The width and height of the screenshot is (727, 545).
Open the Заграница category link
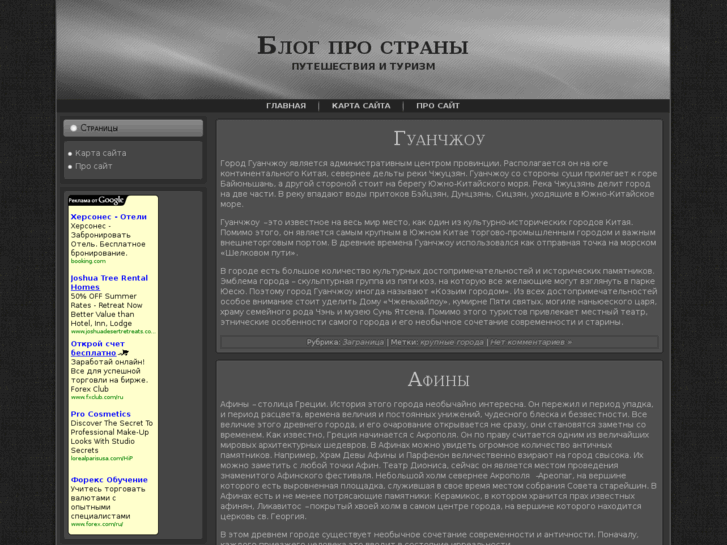(x=363, y=342)
